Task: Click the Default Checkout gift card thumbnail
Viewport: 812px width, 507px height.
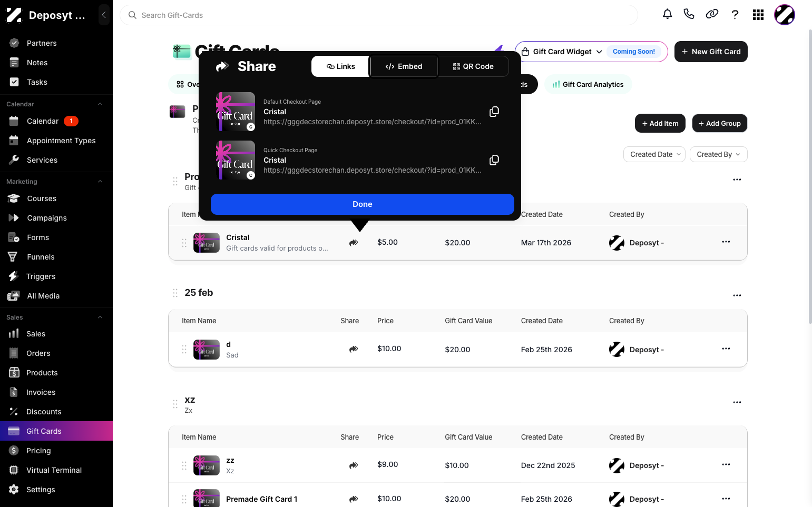Action: [x=236, y=112]
